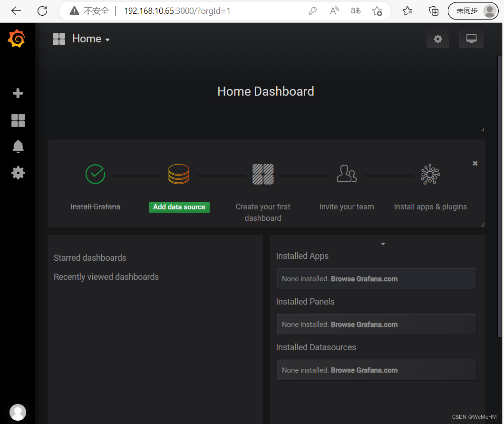Image resolution: width=504 pixels, height=424 pixels.
Task: Click the not secure warning icon
Action: pyautogui.click(x=74, y=11)
